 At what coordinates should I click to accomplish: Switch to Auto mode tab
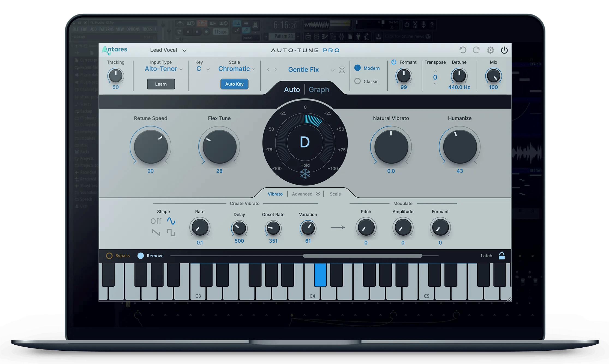(292, 89)
